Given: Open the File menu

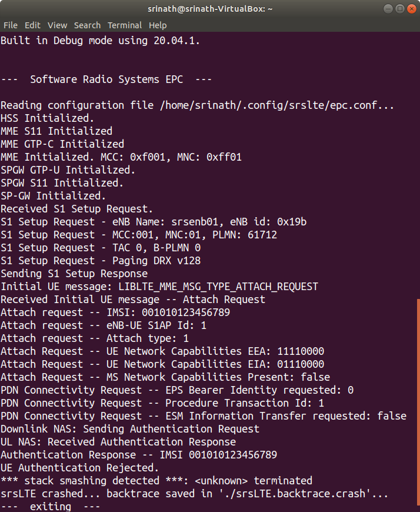Looking at the screenshot, I should pyautogui.click(x=10, y=25).
